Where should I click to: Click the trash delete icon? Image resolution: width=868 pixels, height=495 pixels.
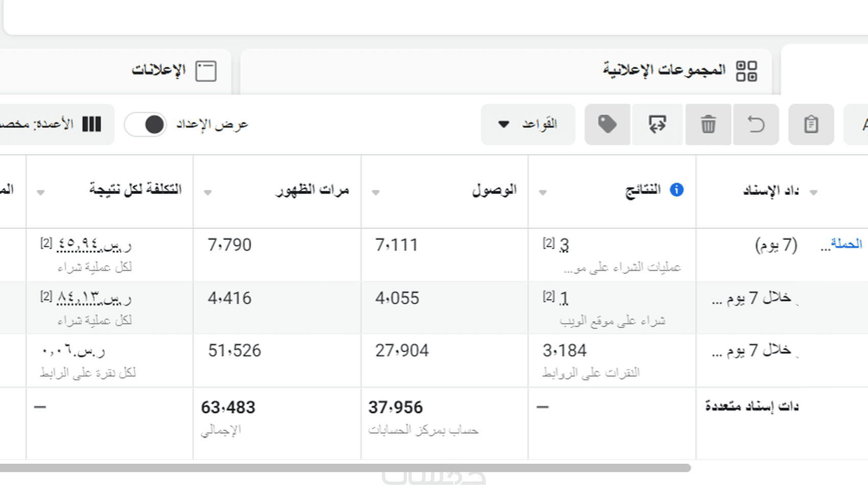tap(708, 125)
